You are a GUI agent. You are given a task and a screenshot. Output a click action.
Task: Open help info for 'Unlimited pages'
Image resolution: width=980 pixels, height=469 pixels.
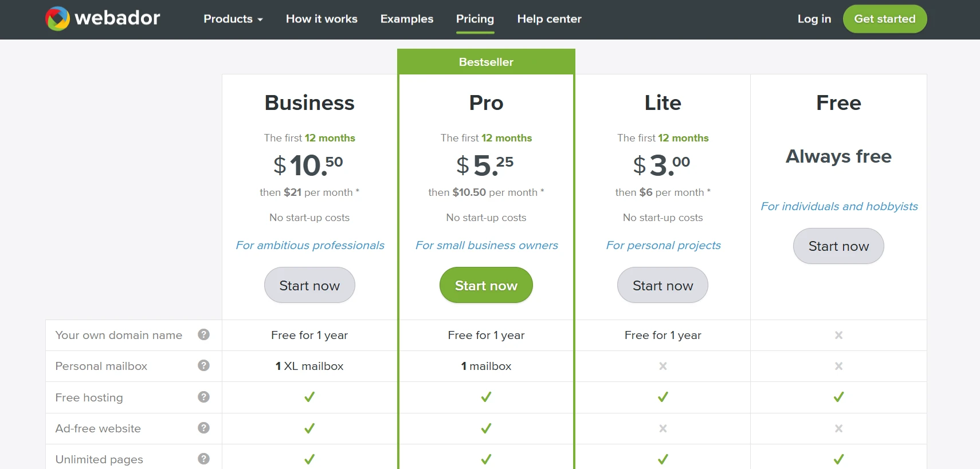pos(203,459)
